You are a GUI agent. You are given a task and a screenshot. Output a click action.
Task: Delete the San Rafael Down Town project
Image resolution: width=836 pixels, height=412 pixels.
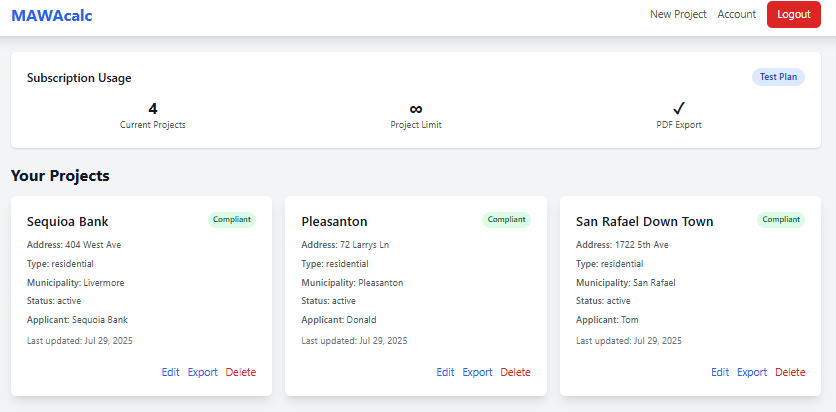(x=790, y=372)
